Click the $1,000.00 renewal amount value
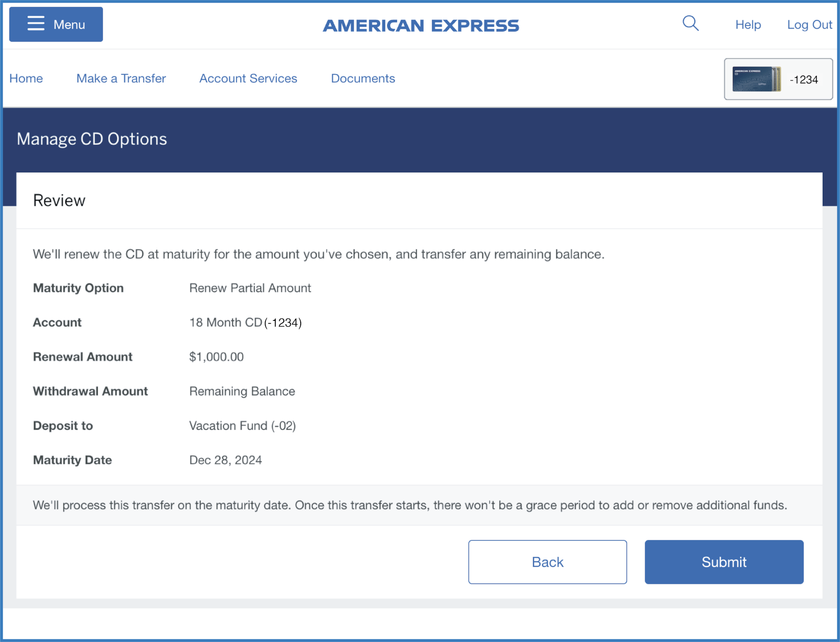 click(216, 357)
